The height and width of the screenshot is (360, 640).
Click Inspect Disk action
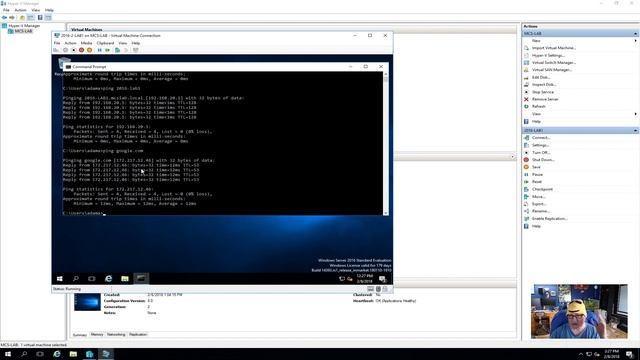click(x=544, y=84)
